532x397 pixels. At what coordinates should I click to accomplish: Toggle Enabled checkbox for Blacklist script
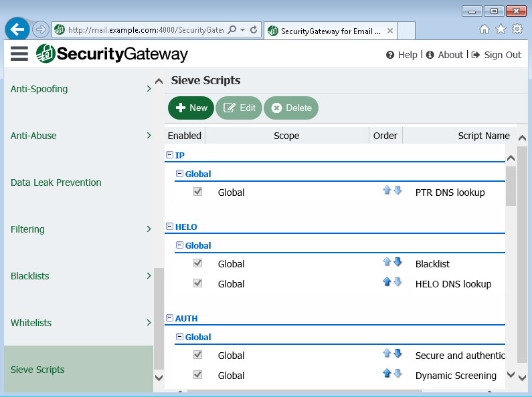click(197, 263)
